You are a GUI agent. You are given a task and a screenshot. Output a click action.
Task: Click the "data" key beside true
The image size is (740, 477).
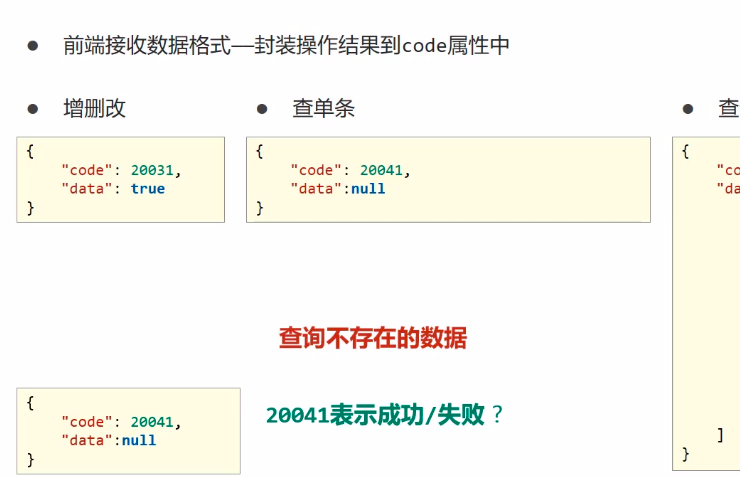pyautogui.click(x=87, y=189)
